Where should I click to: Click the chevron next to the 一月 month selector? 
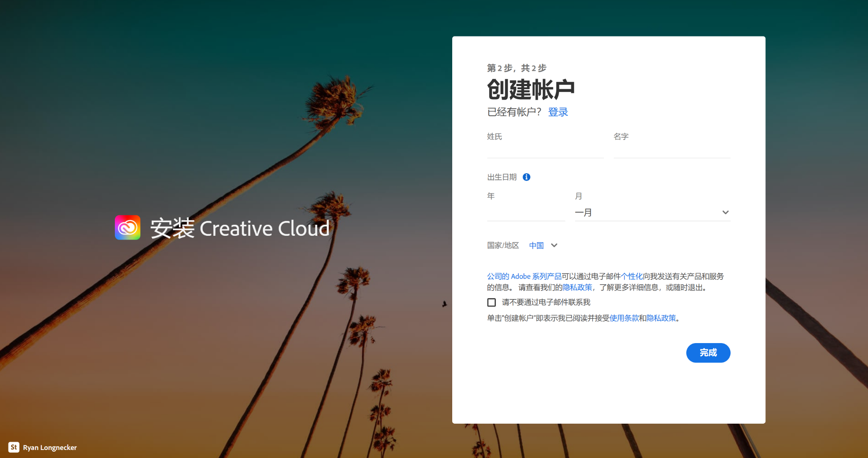click(726, 212)
